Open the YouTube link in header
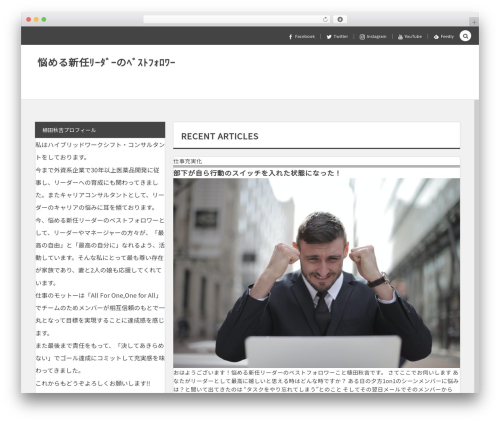500x423 pixels. [x=410, y=36]
